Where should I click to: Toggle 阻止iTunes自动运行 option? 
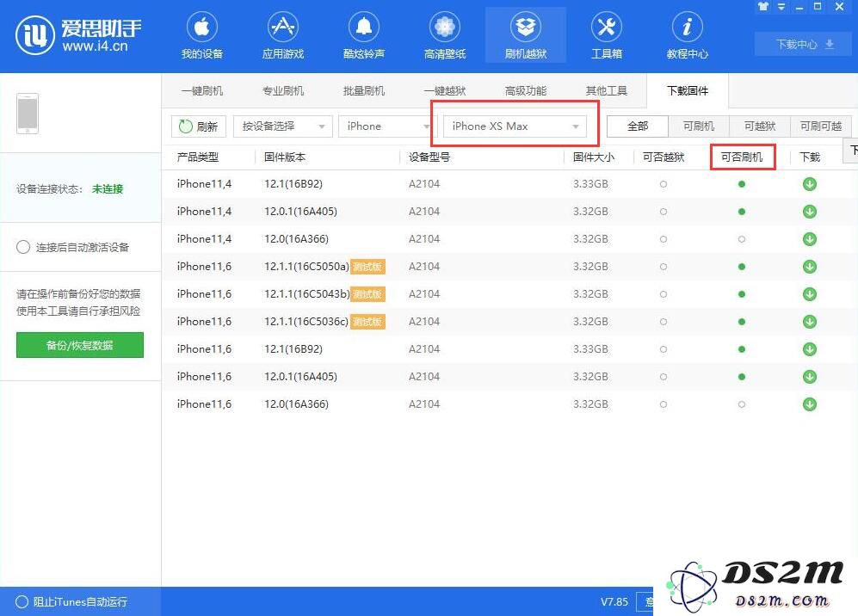(x=22, y=601)
